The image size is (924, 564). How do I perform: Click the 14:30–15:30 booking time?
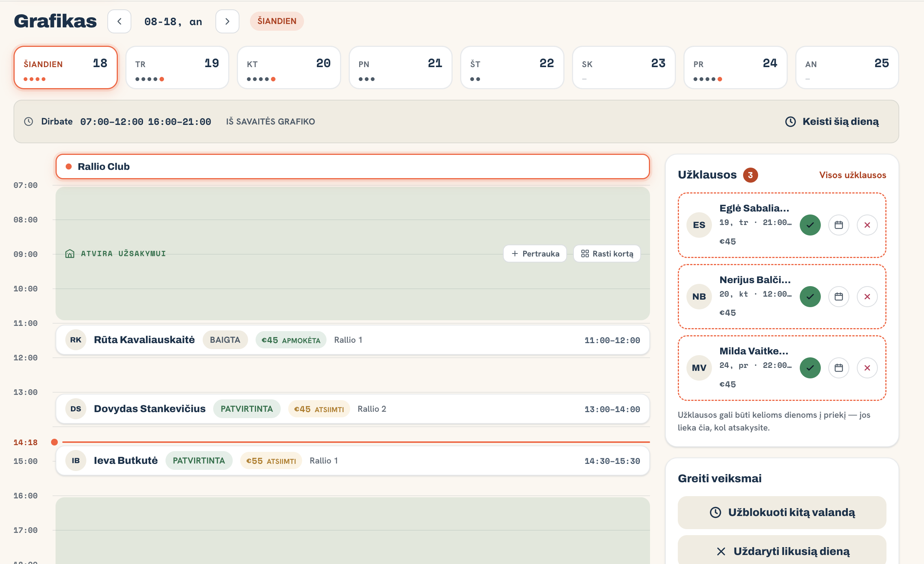tap(612, 461)
